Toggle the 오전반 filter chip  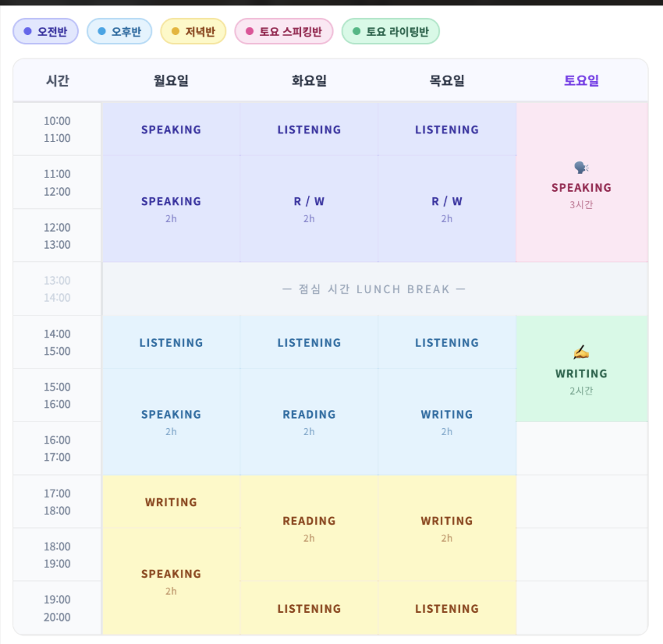click(x=46, y=31)
